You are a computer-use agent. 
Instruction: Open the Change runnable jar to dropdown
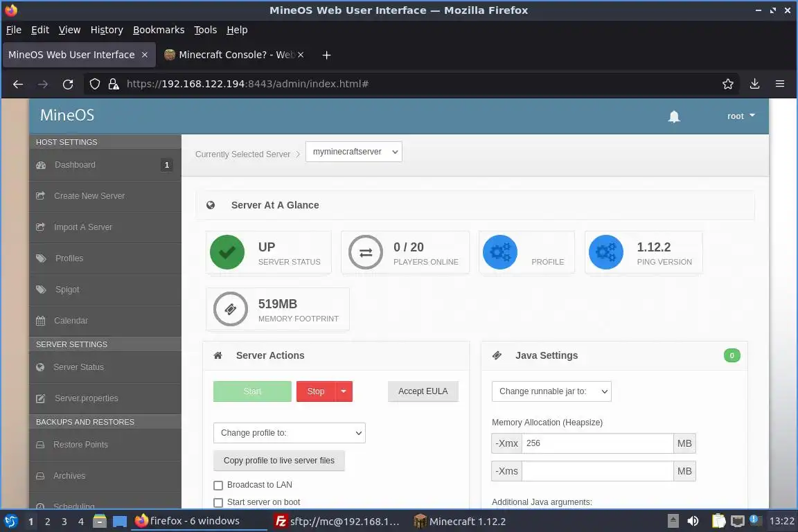(551, 391)
